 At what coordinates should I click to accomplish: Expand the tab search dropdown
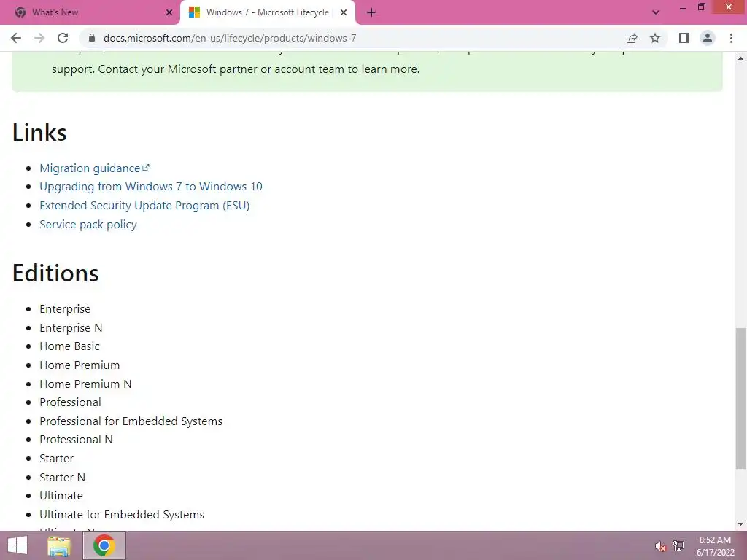[656, 12]
